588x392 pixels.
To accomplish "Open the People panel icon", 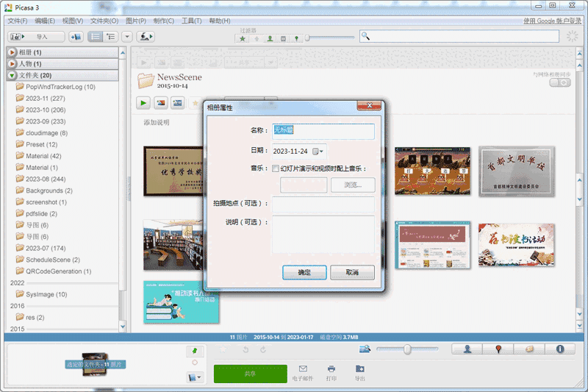I will click(x=467, y=349).
